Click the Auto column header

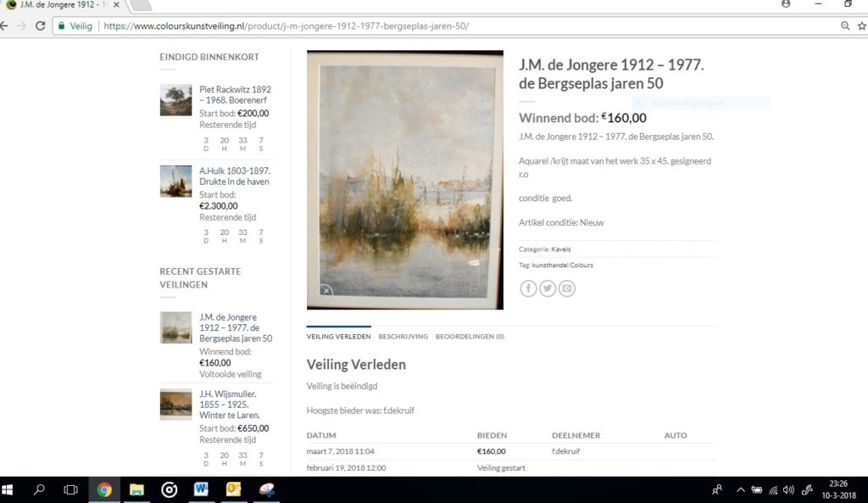pos(676,435)
